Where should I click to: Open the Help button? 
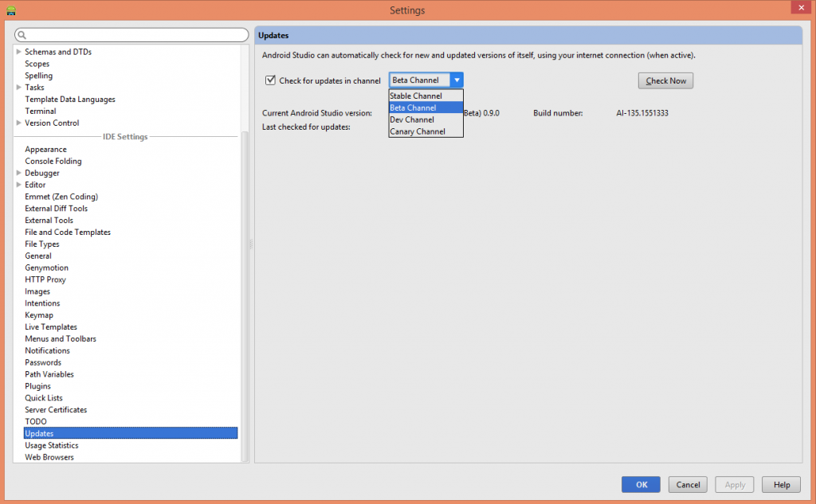781,484
